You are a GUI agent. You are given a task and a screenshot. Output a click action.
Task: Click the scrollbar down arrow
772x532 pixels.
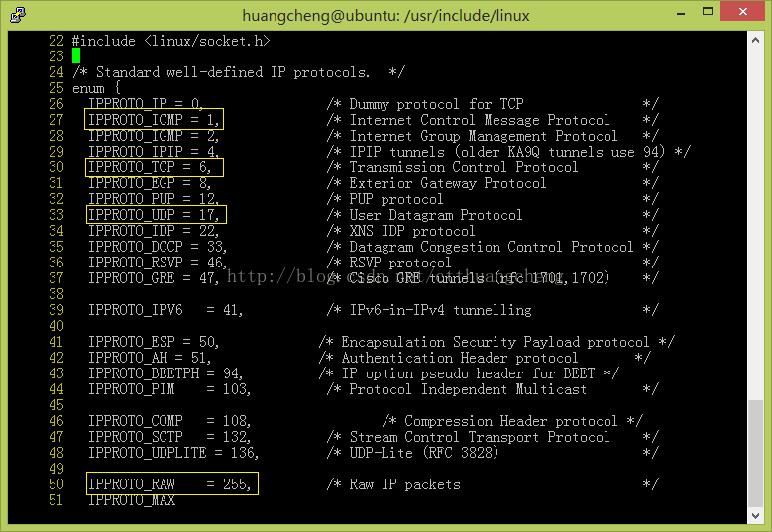pyautogui.click(x=755, y=515)
